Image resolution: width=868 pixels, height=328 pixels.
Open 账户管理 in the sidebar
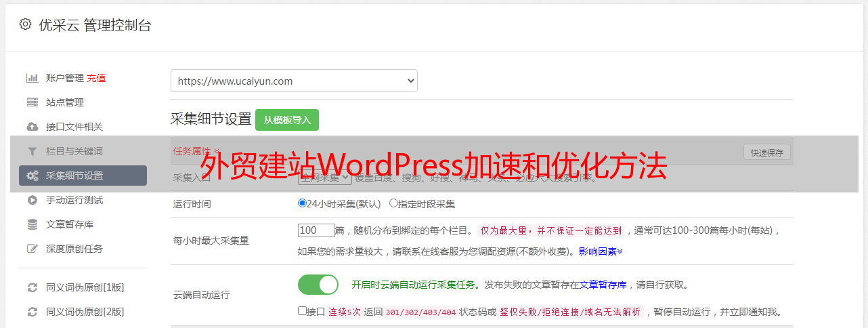tap(65, 78)
